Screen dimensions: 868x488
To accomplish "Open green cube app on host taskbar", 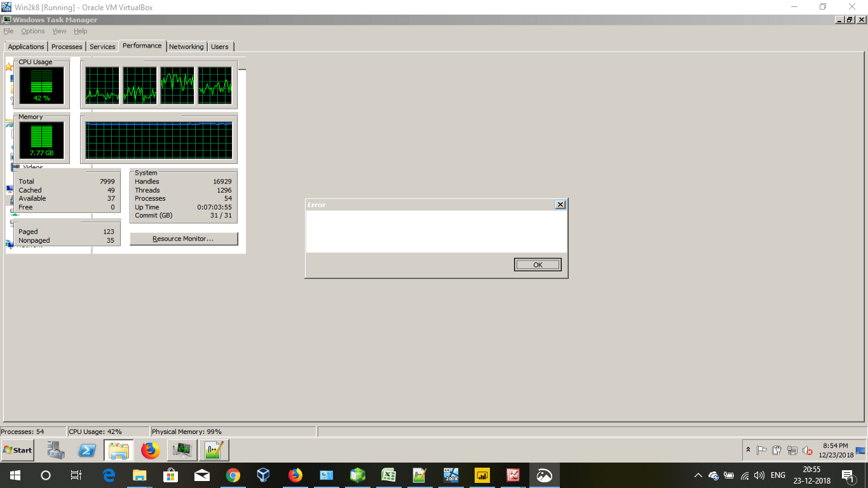I will pyautogui.click(x=357, y=475).
